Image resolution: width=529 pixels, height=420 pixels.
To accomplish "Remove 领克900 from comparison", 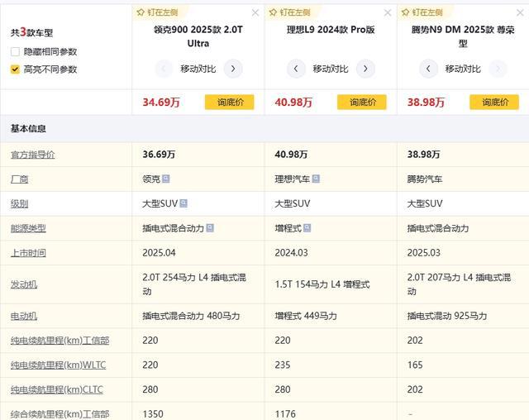I will [255, 13].
